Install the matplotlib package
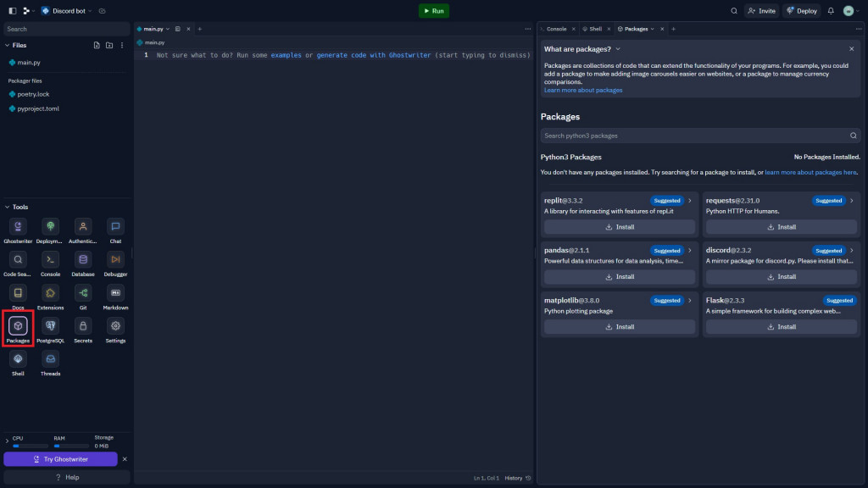868x488 pixels. coord(620,327)
